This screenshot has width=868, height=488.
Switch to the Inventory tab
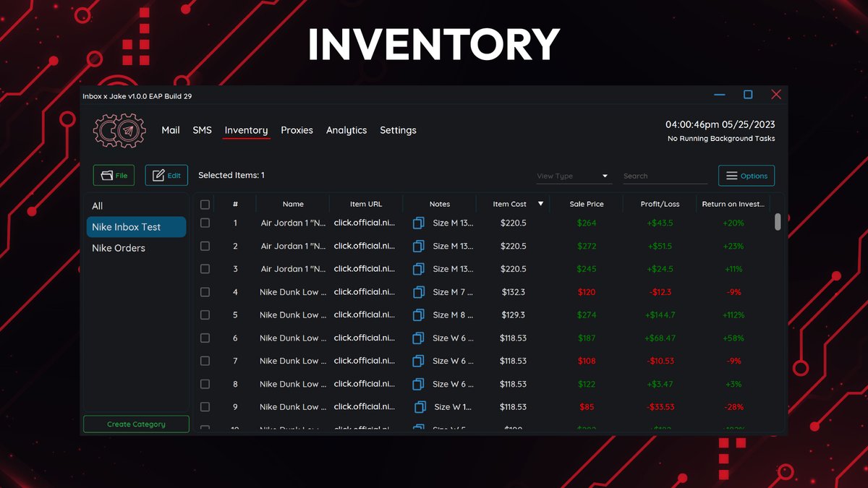click(x=246, y=130)
